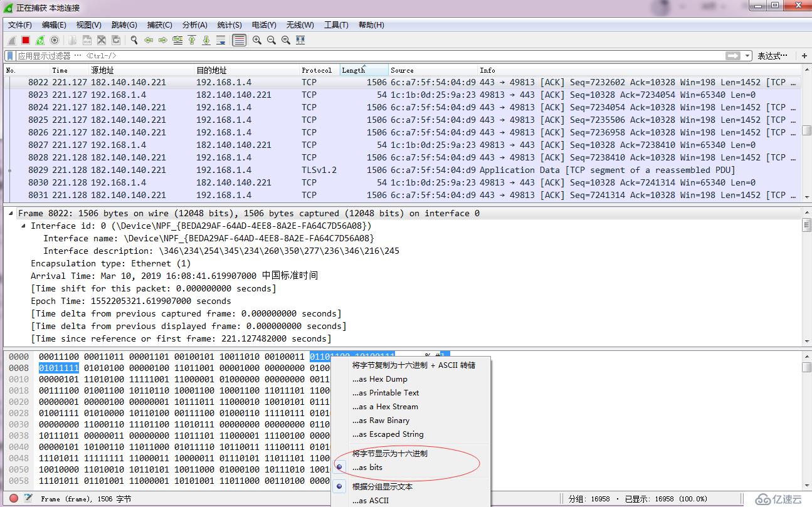Open the find packet magnifier

(134, 40)
